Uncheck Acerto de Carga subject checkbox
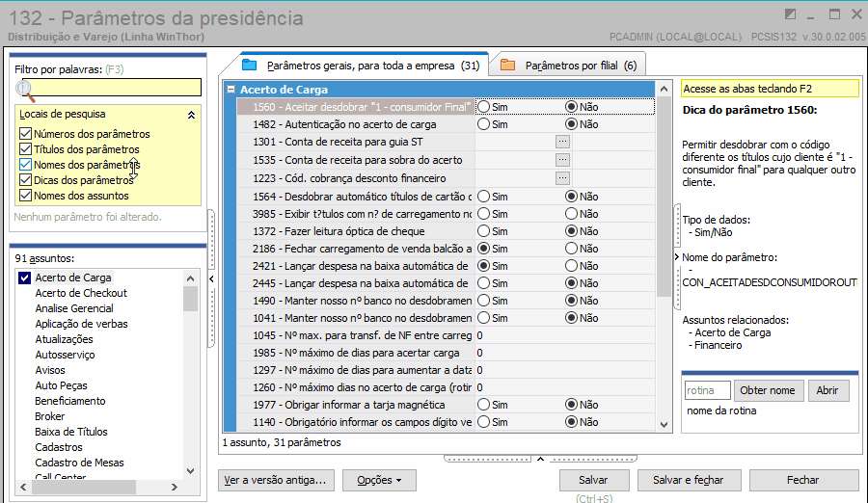868x503 pixels. tap(24, 278)
